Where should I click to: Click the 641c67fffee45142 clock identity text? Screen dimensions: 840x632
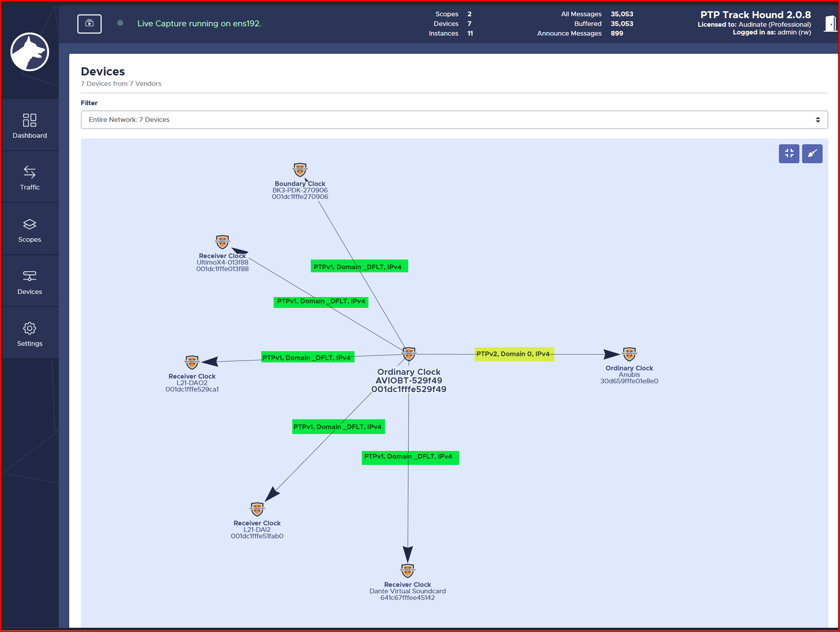[x=407, y=598]
